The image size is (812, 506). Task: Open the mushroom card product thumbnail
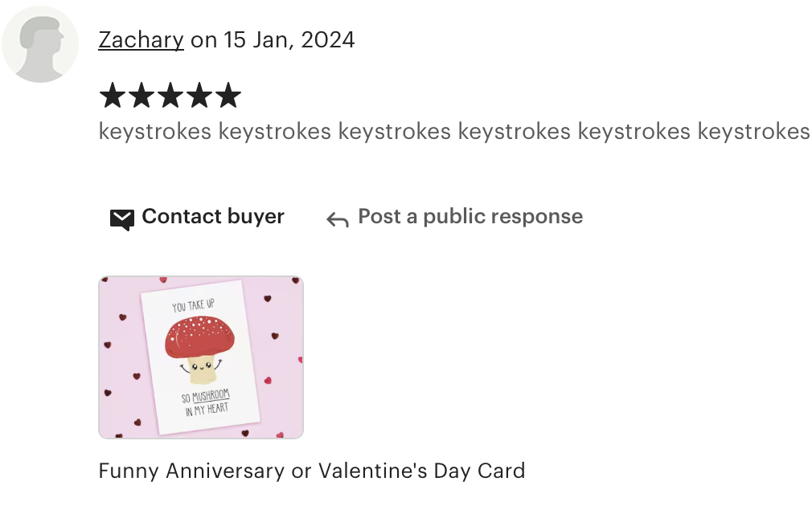pos(201,357)
